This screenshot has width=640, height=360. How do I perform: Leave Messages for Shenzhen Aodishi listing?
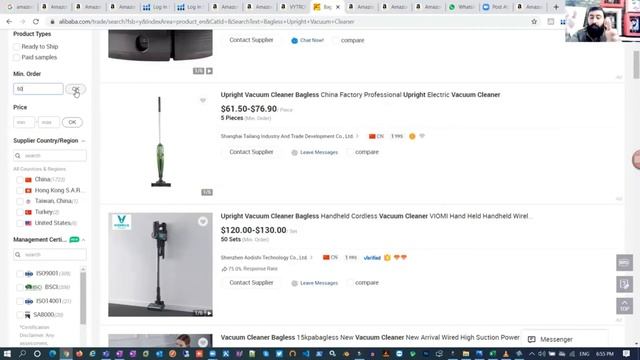pos(314,283)
